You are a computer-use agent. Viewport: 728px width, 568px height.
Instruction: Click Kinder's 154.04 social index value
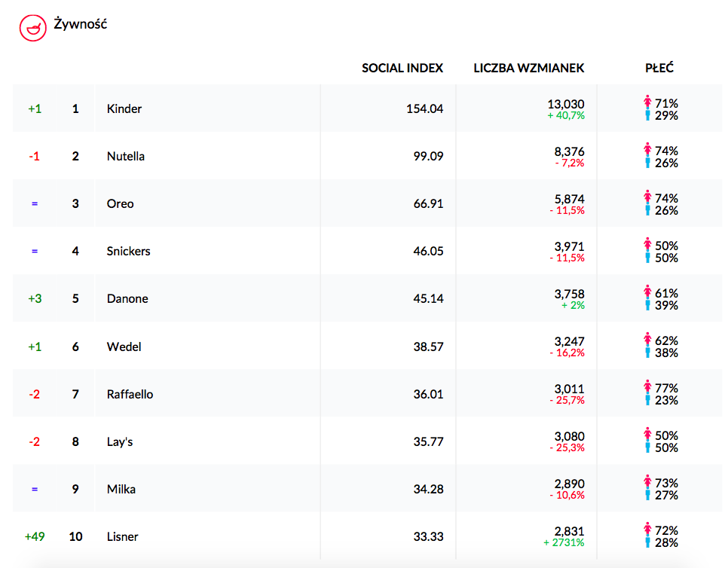pyautogui.click(x=425, y=108)
